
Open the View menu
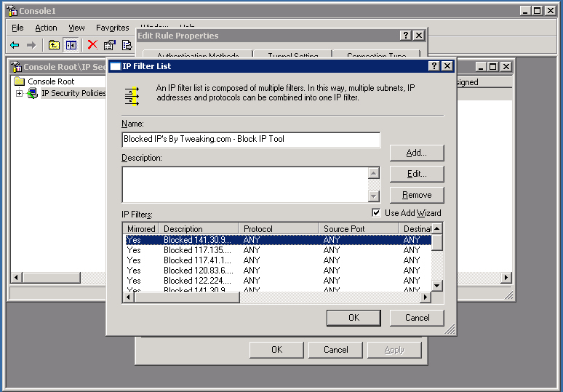tap(76, 28)
